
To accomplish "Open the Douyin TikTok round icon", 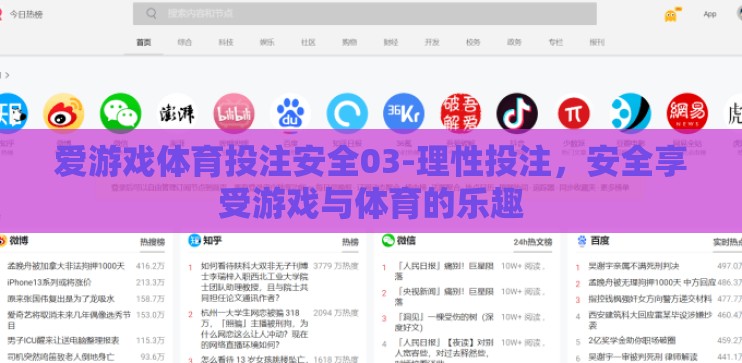I will [x=517, y=113].
